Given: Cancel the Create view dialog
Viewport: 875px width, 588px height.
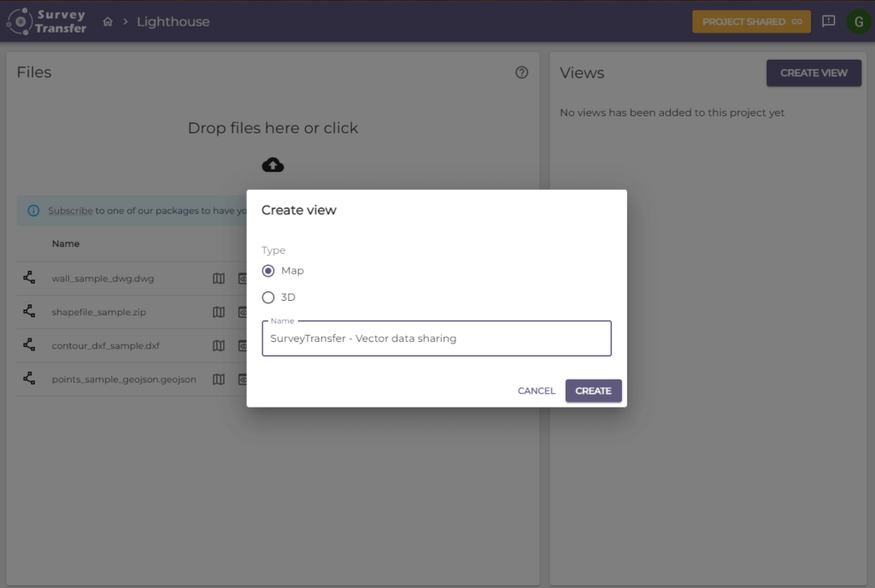Looking at the screenshot, I should [x=536, y=391].
